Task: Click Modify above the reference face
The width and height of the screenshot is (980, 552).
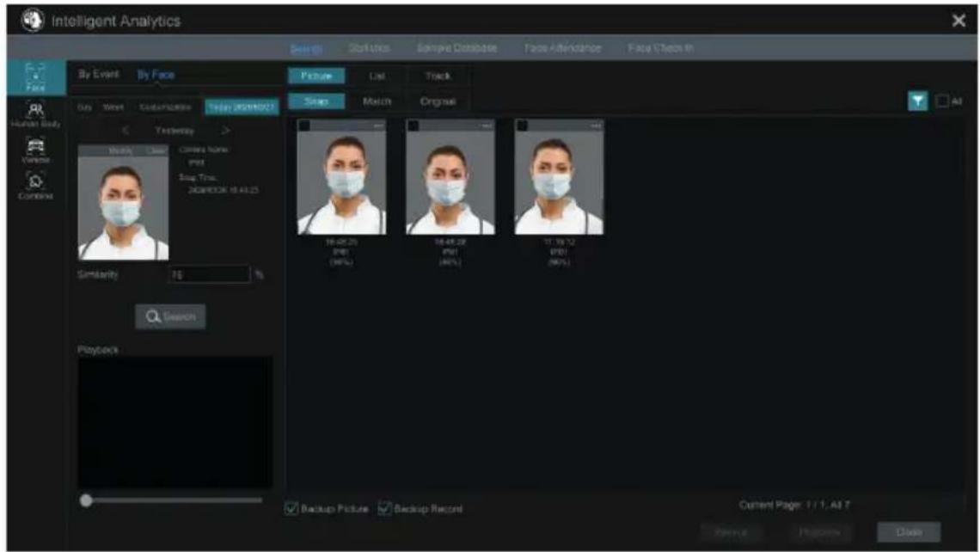Action: point(120,150)
